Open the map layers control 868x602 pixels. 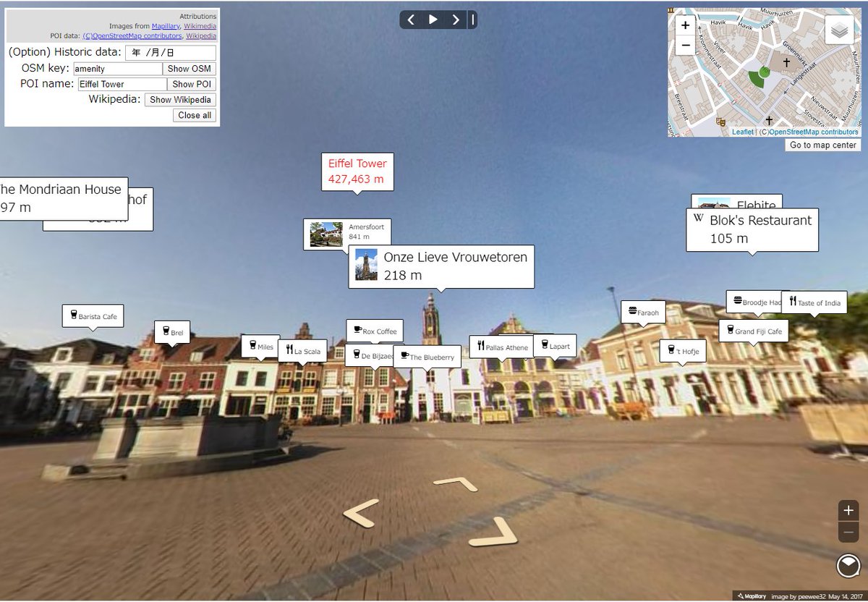tap(841, 31)
